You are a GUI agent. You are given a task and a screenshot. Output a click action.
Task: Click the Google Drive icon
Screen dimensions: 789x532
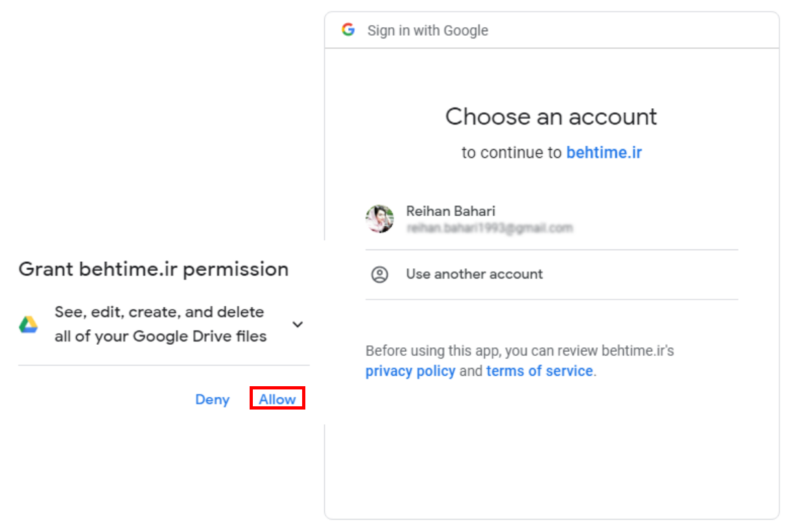[29, 325]
